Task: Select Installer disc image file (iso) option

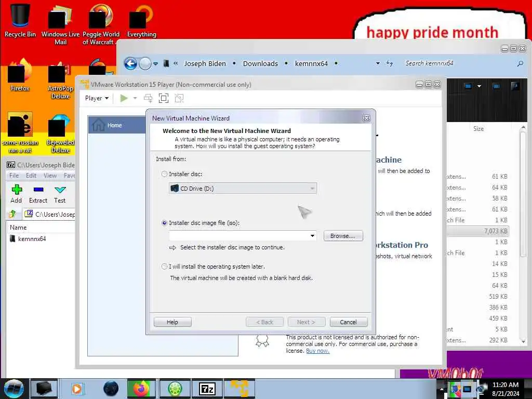Action: tap(165, 223)
